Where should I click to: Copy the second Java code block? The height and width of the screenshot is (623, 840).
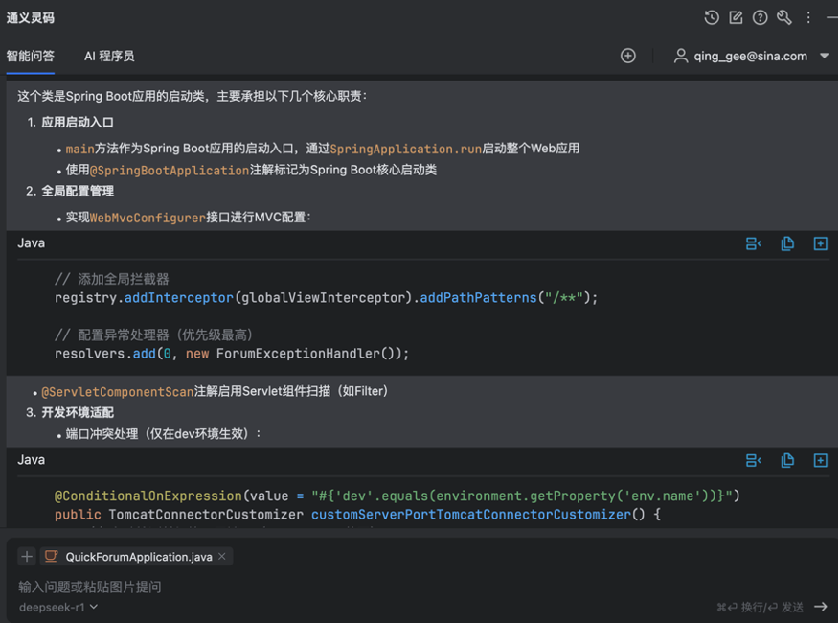[787, 461]
